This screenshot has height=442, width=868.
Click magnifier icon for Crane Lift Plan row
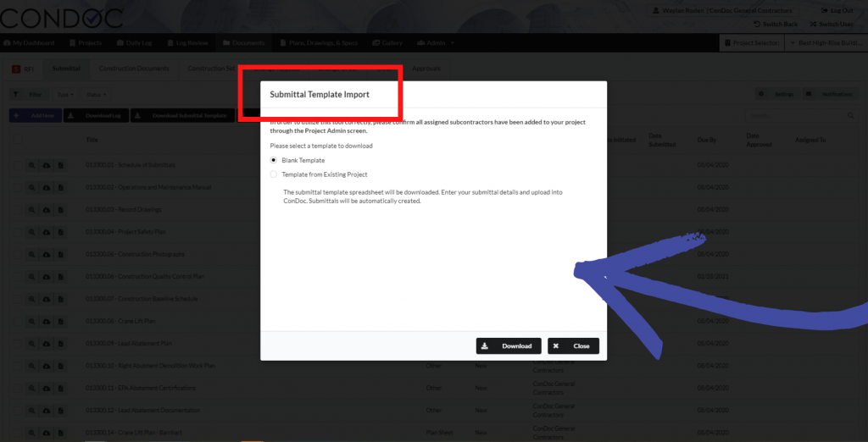[x=32, y=321]
